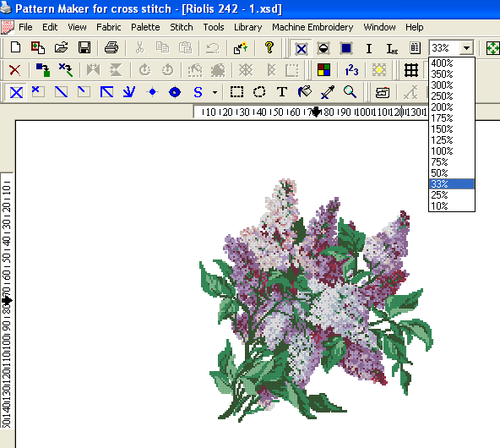Open the Palette menu
Image resolution: width=500 pixels, height=448 pixels.
145,27
